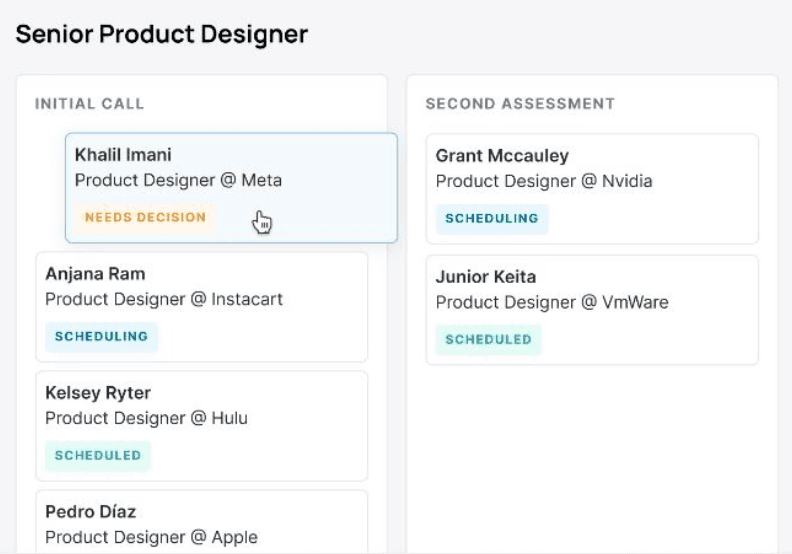
Task: Click the Scheduled badge on Junior Keita's card
Action: pos(488,340)
